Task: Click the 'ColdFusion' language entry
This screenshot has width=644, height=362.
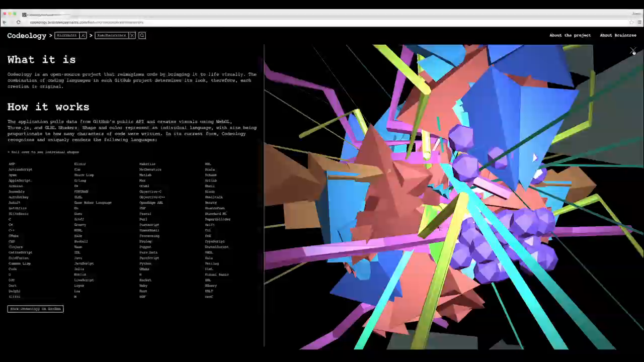Action: [x=19, y=258]
